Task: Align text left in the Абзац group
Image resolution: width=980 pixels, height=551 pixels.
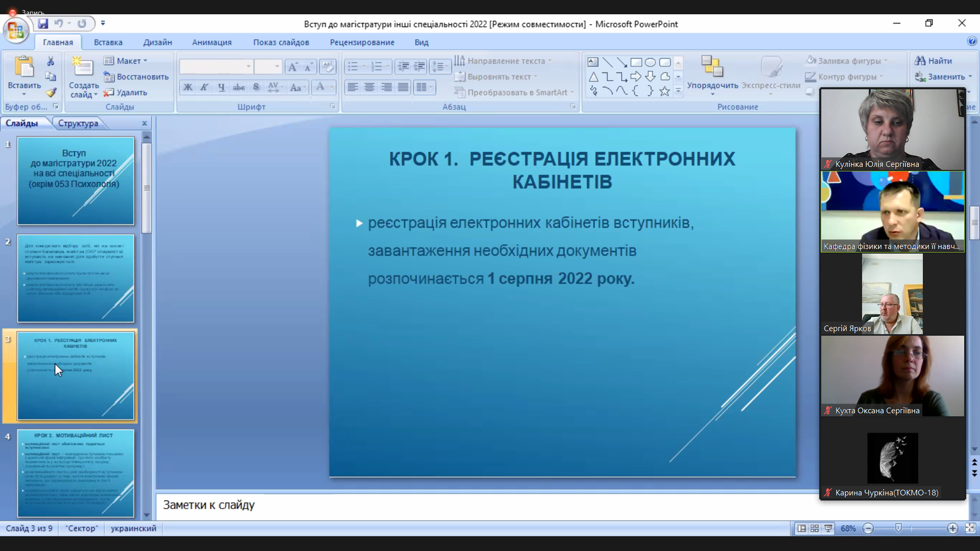Action: pyautogui.click(x=353, y=87)
